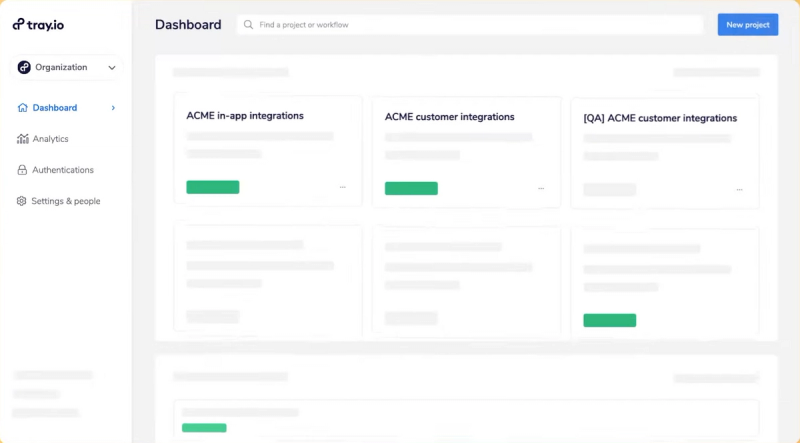Click the Dashboard page heading
Screen dimensions: 800x443
coord(188,24)
